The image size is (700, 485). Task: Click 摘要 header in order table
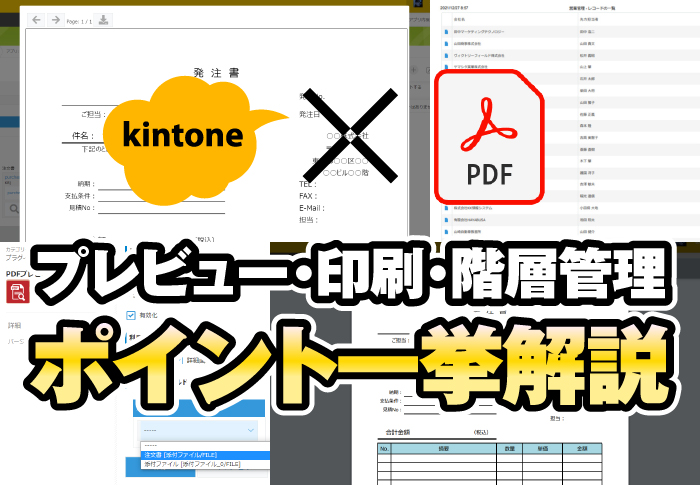click(443, 448)
